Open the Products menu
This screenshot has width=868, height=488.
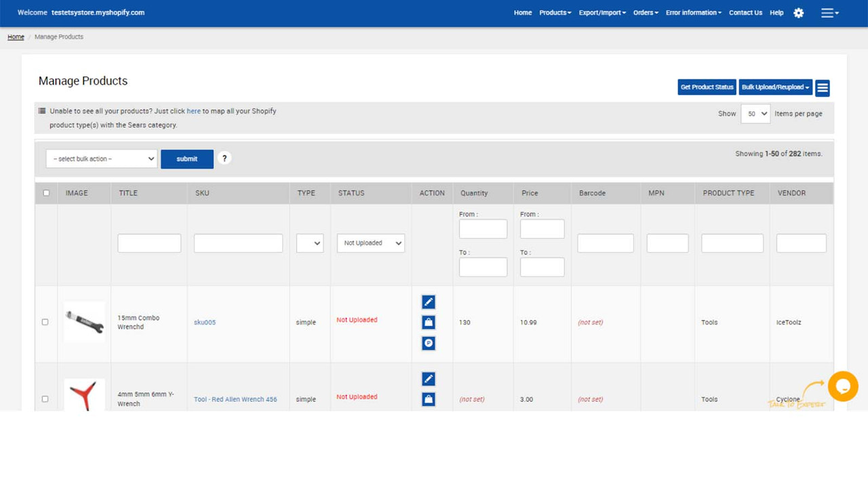click(x=555, y=12)
